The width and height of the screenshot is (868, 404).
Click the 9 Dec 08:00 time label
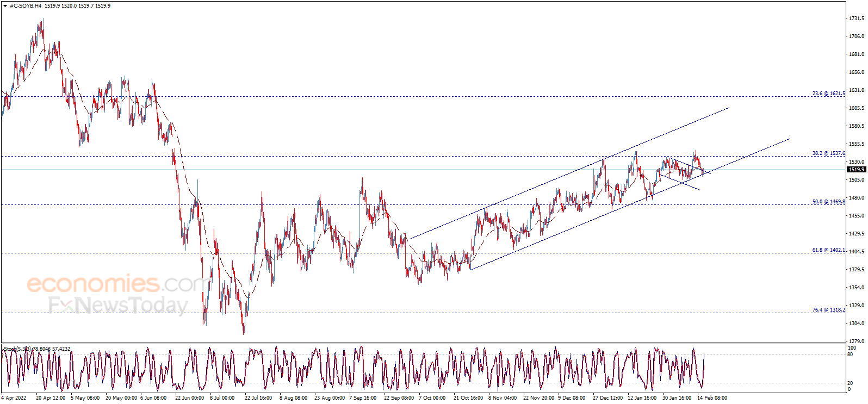pos(572,397)
